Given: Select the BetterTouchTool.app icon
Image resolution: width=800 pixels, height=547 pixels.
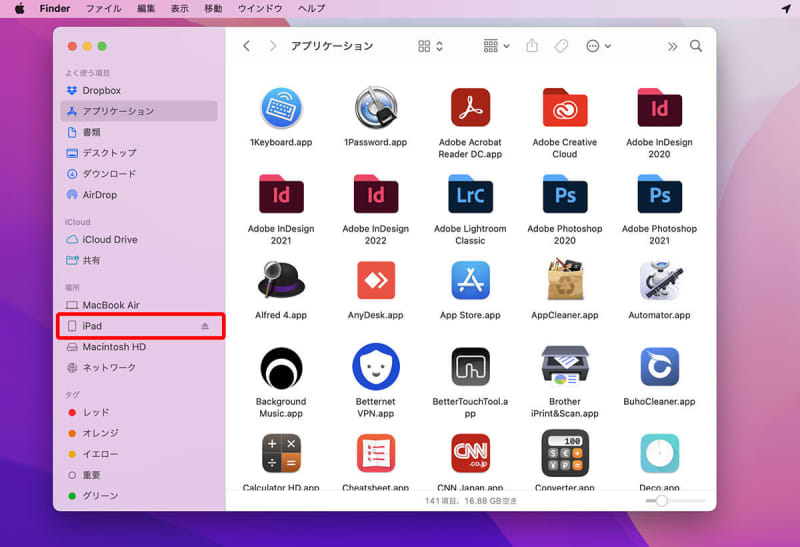Looking at the screenshot, I should tap(470, 366).
